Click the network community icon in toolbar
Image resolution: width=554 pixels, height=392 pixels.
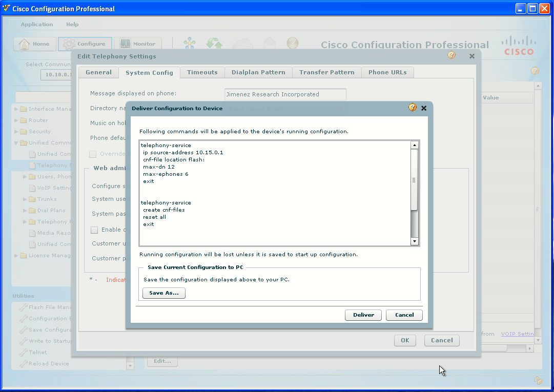click(x=190, y=44)
